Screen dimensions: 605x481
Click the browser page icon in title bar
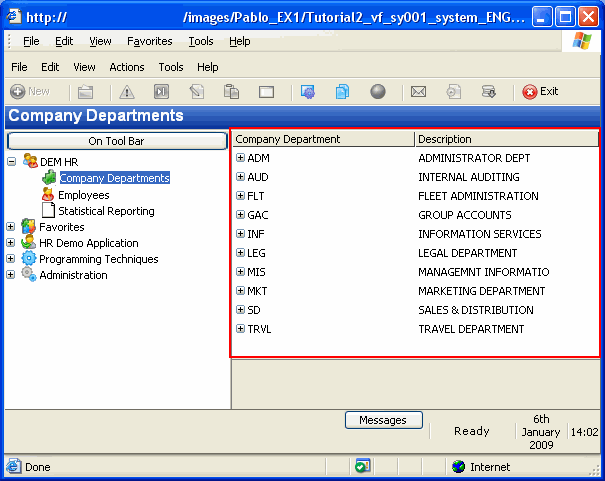14,16
